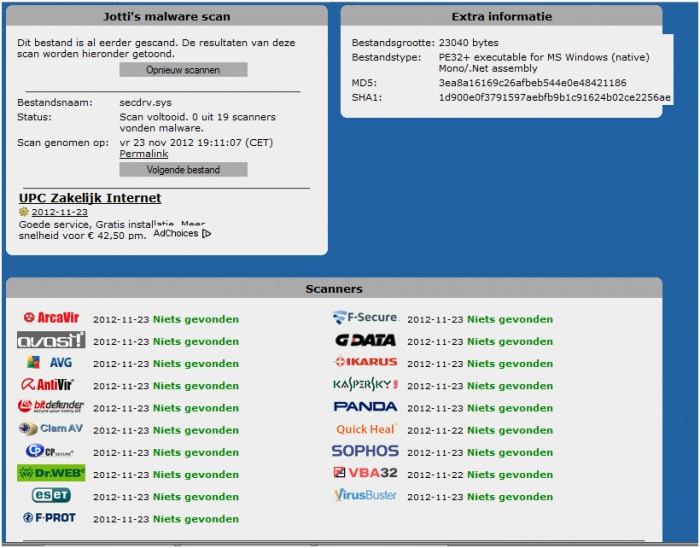Click the G DATA logo
Image resolution: width=700 pixels, height=548 pixels.
(x=366, y=340)
